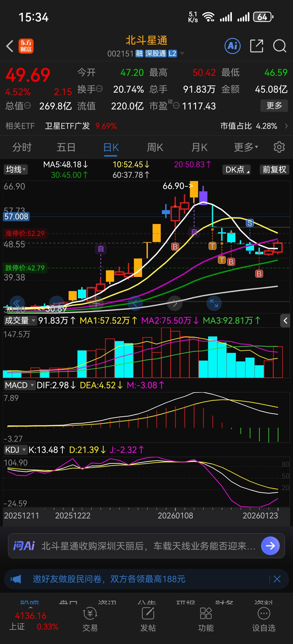Tap the 57.008 price crosshair label
This screenshot has width=293, height=644.
[x=17, y=216]
